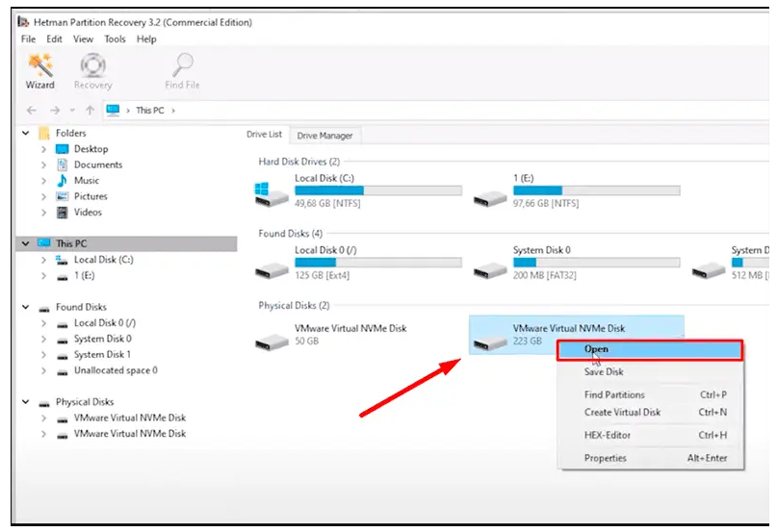Click the Desktop folder icon in tree
The image size is (777, 532).
(x=62, y=149)
